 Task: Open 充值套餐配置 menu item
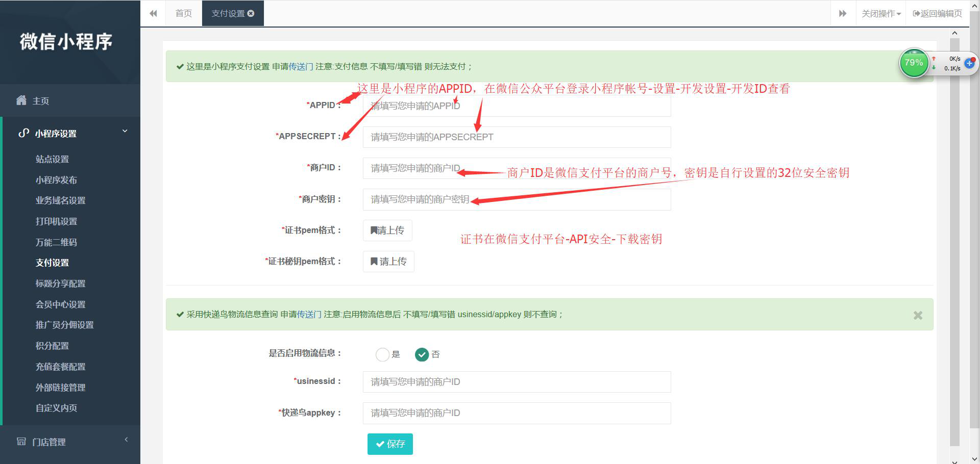[60, 367]
